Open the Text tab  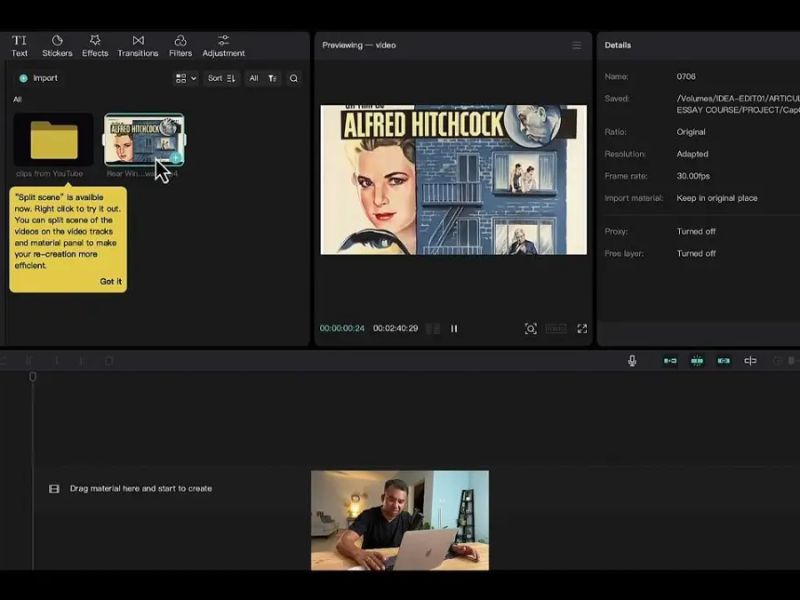tap(19, 46)
